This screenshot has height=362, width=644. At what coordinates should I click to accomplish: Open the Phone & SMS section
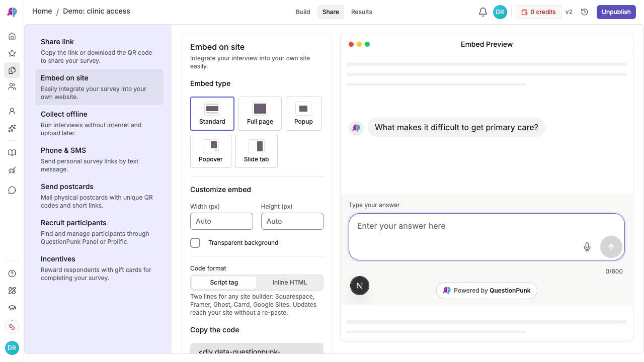point(99,159)
